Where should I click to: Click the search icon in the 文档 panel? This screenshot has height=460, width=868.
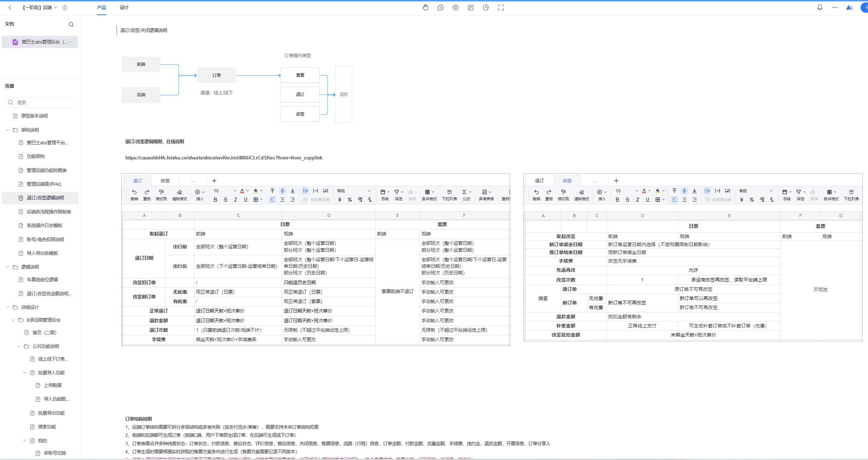[x=71, y=24]
